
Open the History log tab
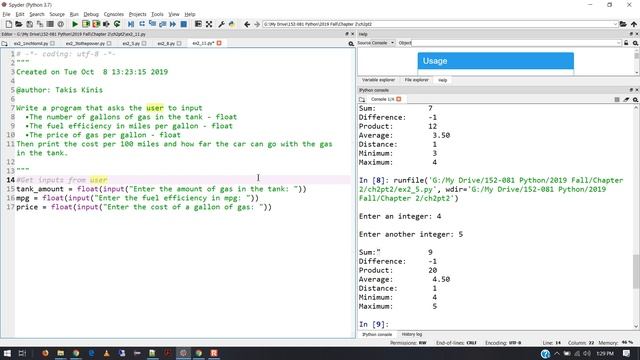(x=412, y=334)
